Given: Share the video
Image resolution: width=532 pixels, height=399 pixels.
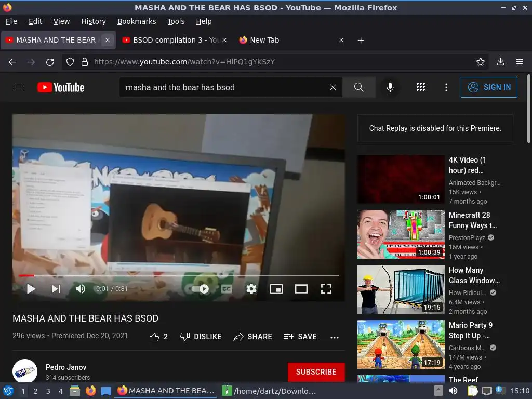Looking at the screenshot, I should tap(253, 337).
